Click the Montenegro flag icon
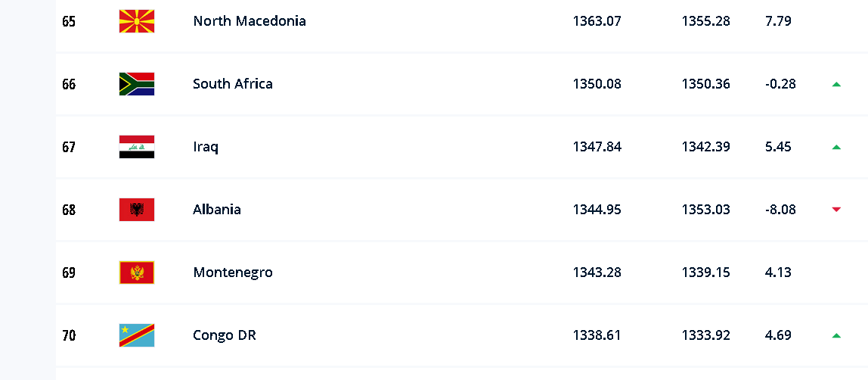 [x=137, y=273]
